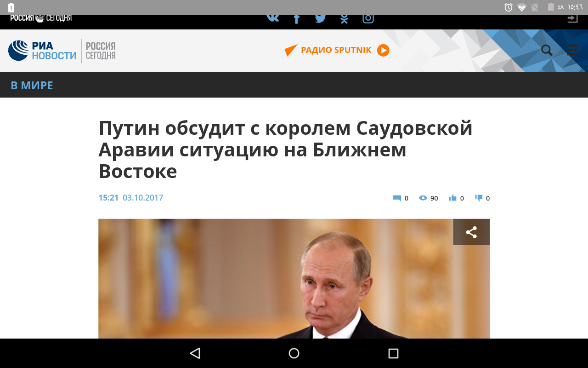Open comments via speech bubble icon
Image resolution: width=588 pixels, height=368 pixels.
397,198
